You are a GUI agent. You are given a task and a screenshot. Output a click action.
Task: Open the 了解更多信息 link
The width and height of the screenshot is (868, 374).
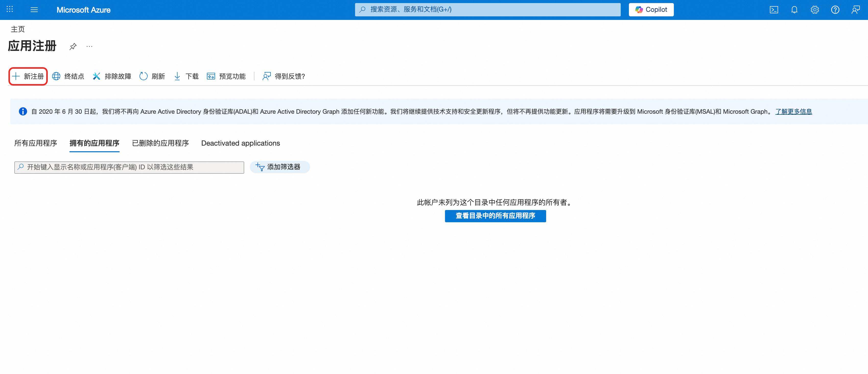click(793, 112)
